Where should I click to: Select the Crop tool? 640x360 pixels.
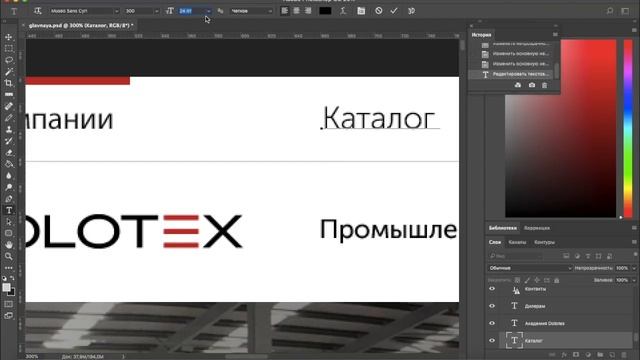[x=9, y=83]
